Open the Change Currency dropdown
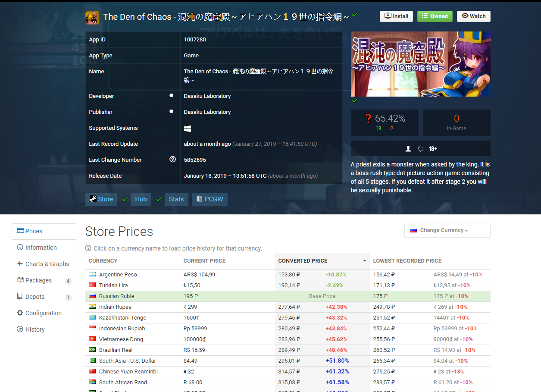The width and height of the screenshot is (541, 392). [x=447, y=230]
